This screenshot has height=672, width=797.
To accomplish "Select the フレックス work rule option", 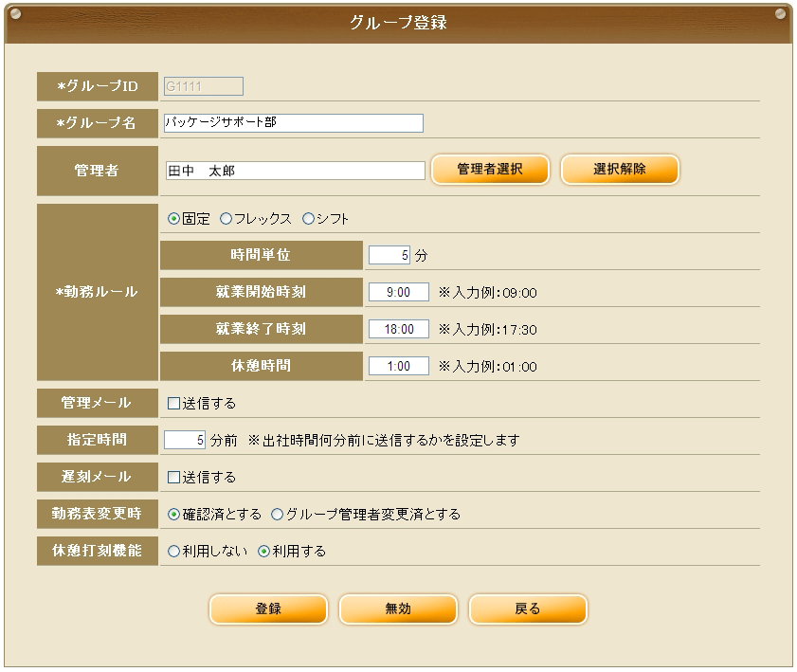I will 226,219.
